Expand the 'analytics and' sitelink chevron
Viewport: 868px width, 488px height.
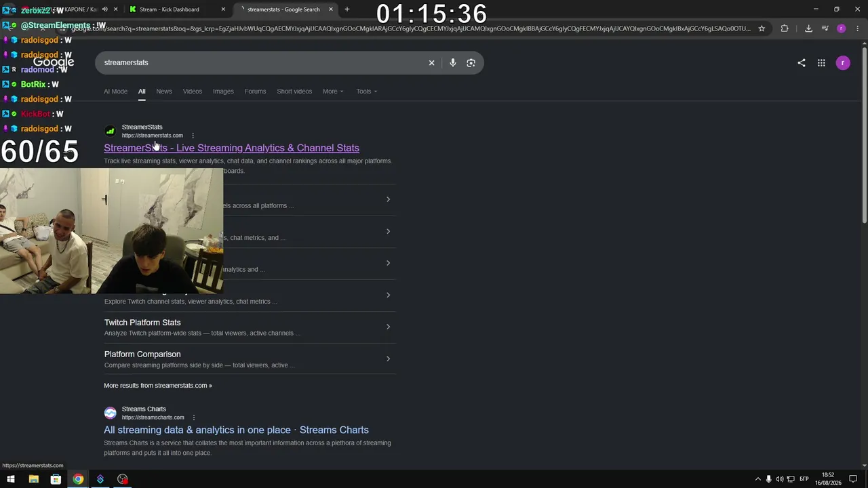tap(388, 263)
